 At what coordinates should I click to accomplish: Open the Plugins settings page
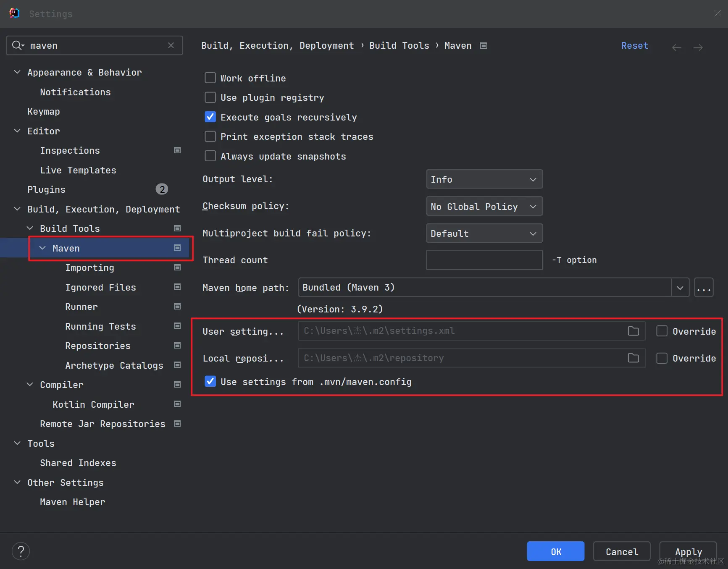(x=46, y=189)
